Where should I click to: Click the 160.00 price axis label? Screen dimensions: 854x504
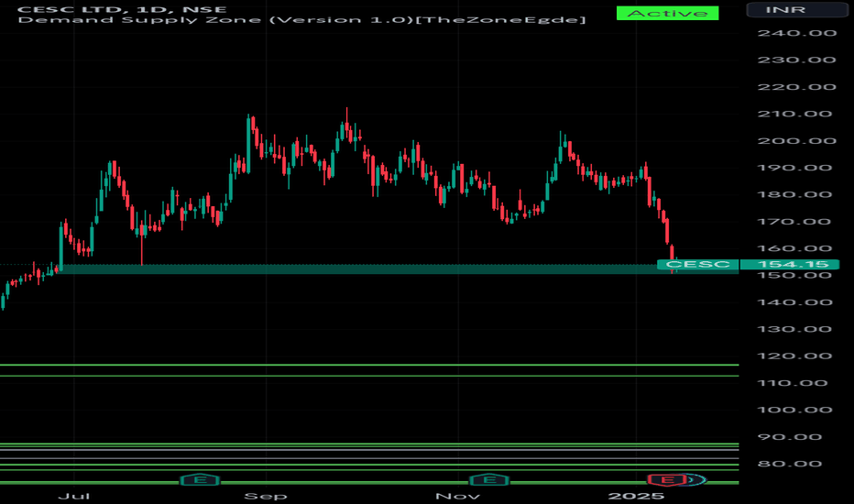[x=795, y=248]
